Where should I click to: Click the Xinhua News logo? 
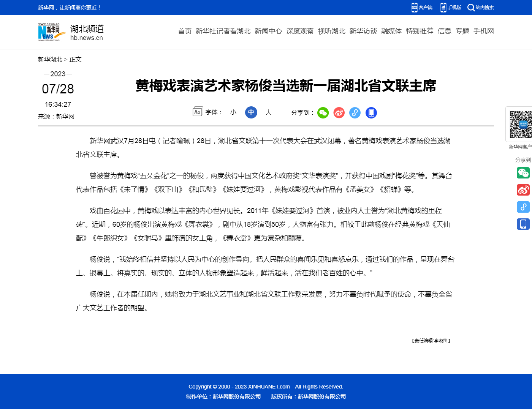[49, 32]
